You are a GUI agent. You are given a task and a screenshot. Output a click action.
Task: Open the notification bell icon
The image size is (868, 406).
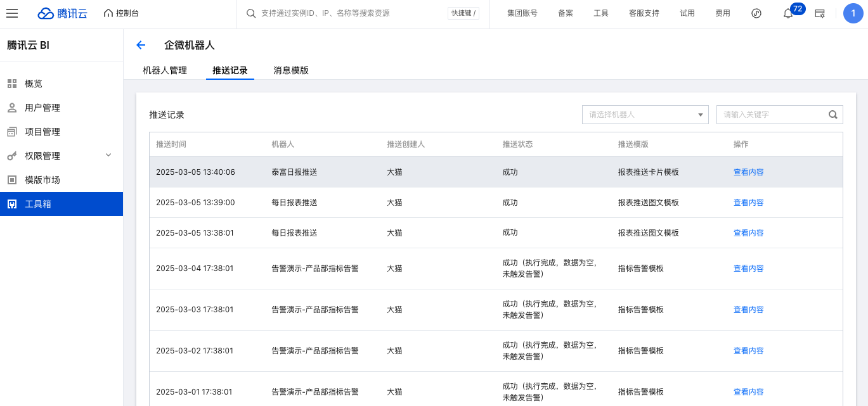(788, 13)
